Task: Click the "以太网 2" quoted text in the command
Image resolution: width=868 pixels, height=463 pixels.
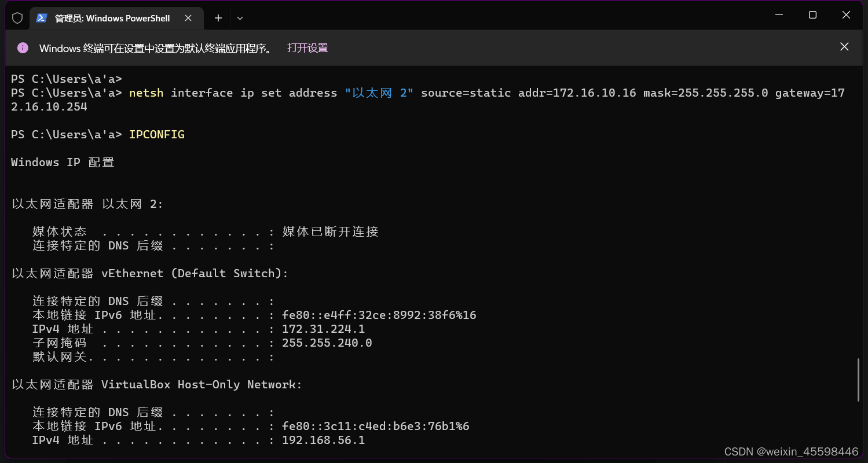Action: (379, 93)
